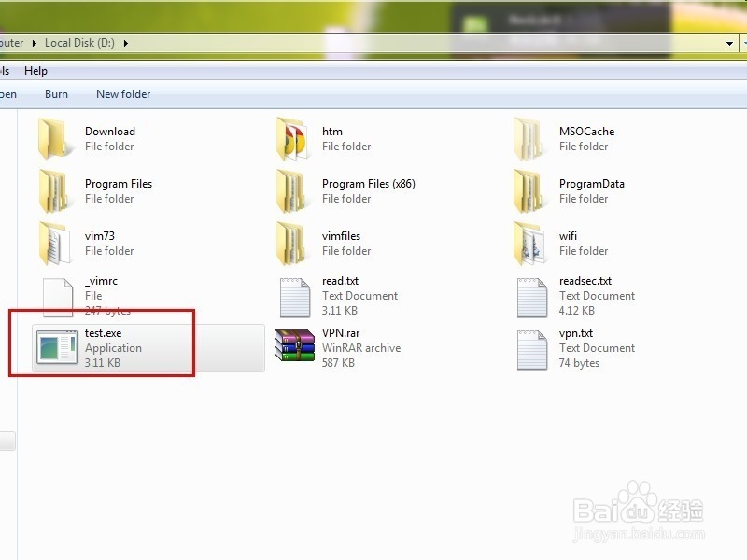Click the VPN.rar file name
Screen dimensions: 747x560
[x=341, y=333]
